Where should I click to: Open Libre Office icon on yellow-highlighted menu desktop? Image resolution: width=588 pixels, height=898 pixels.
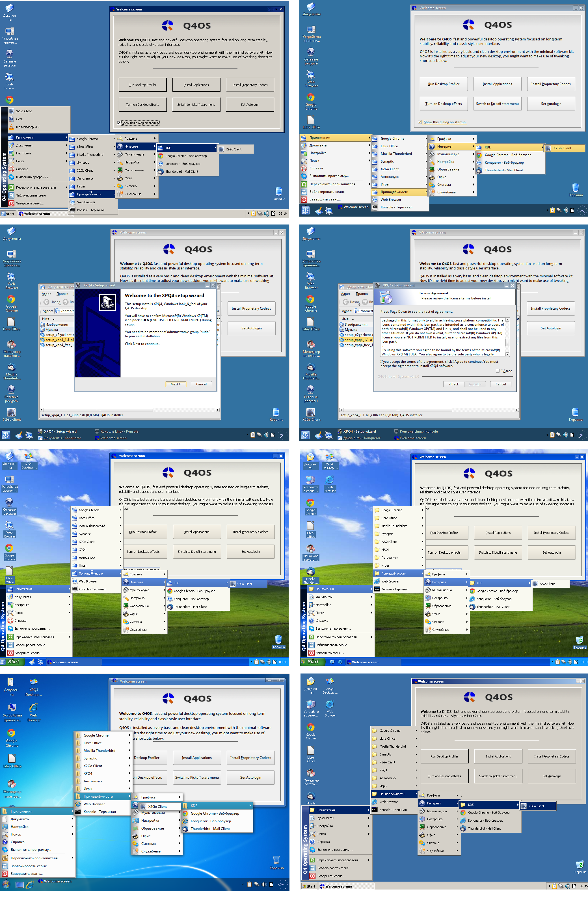coord(311,122)
